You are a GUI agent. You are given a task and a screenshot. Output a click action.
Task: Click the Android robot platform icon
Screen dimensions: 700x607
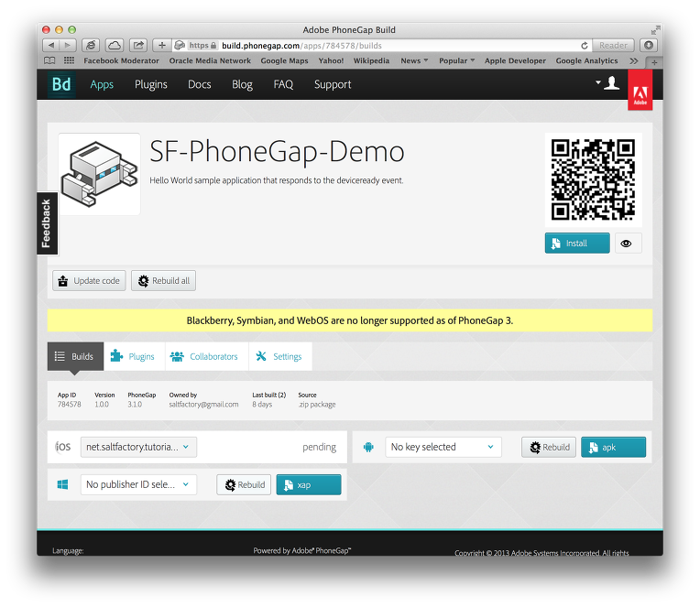(368, 447)
